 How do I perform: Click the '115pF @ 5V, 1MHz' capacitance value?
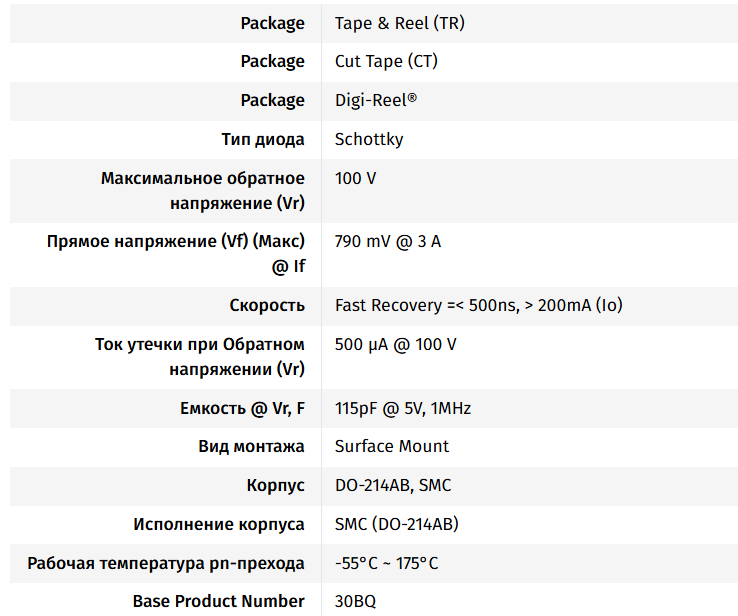[x=403, y=408]
